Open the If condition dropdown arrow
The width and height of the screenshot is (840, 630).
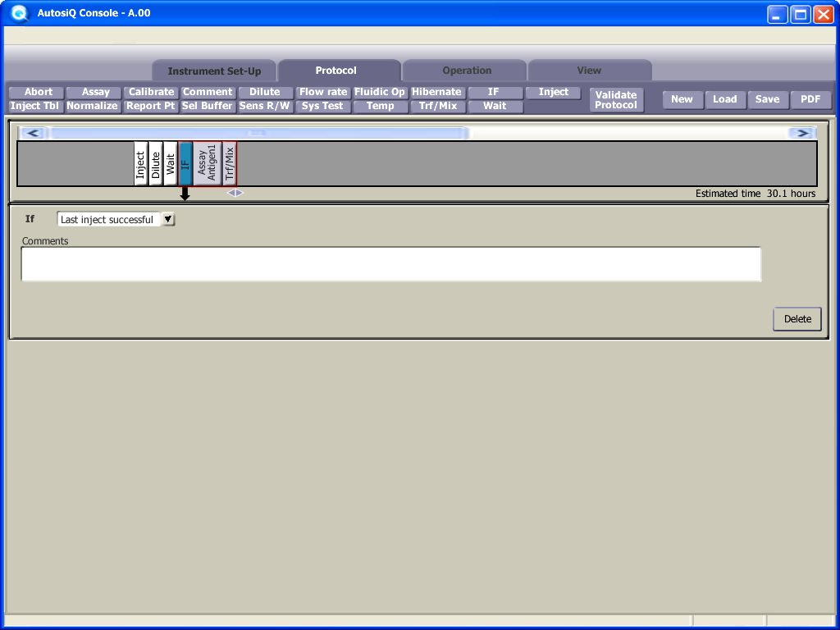click(168, 219)
